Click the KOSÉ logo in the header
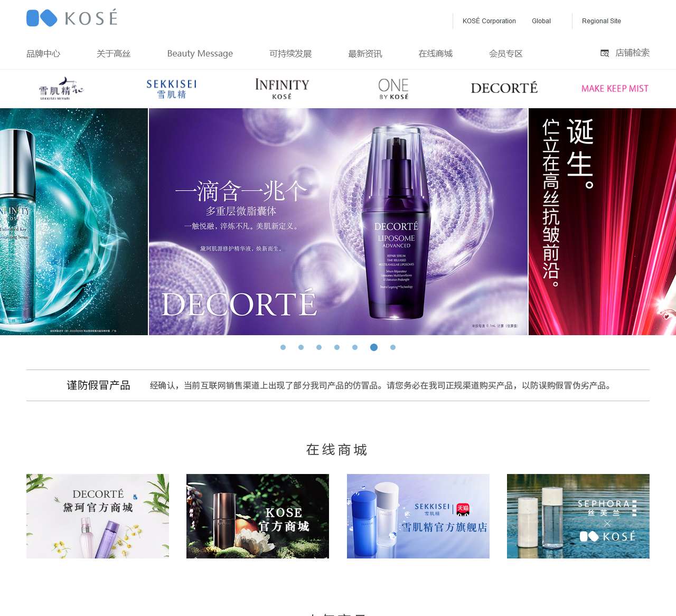This screenshot has height=616, width=676. click(x=72, y=18)
